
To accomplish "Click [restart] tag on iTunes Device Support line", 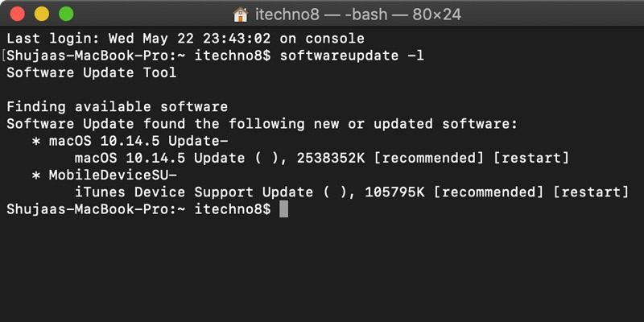I will (x=591, y=192).
